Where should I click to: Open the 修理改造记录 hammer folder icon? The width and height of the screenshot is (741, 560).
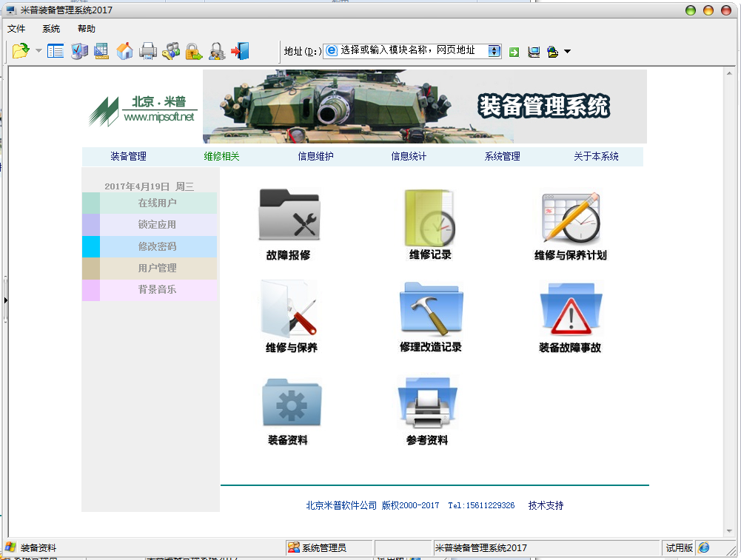click(431, 308)
